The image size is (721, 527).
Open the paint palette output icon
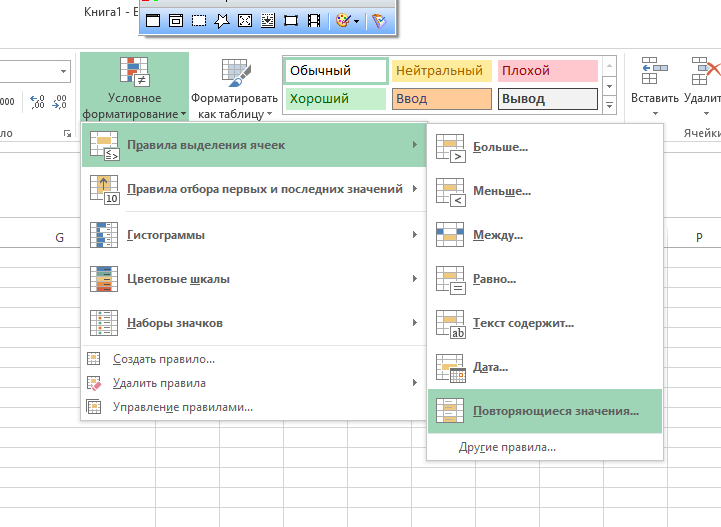(x=343, y=21)
